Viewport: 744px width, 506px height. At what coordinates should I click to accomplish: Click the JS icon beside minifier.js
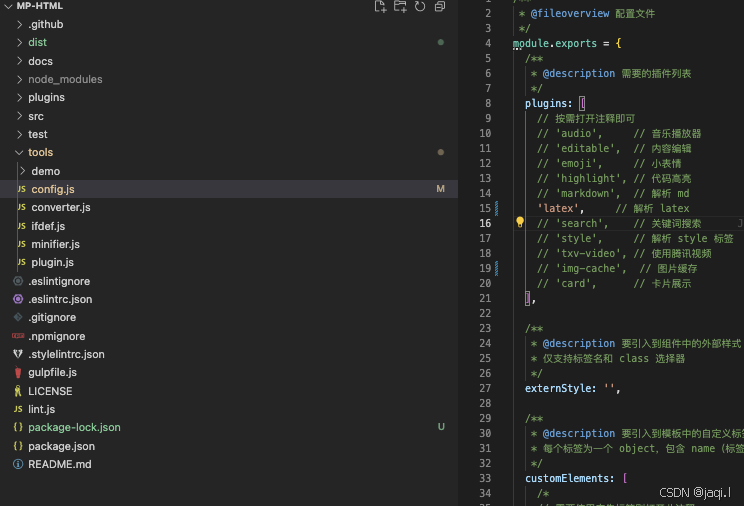point(21,244)
